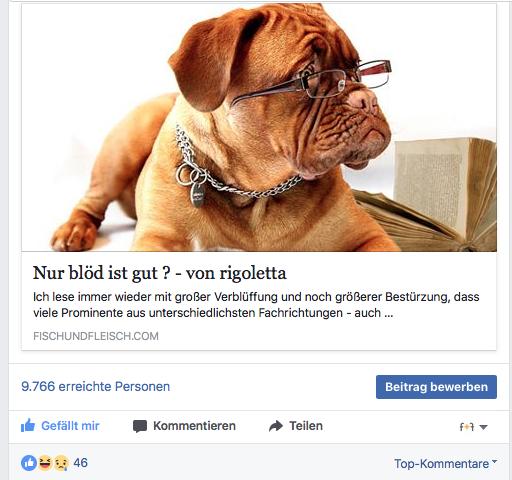
Task: Click the speech bubble comment icon
Action: [x=140, y=426]
